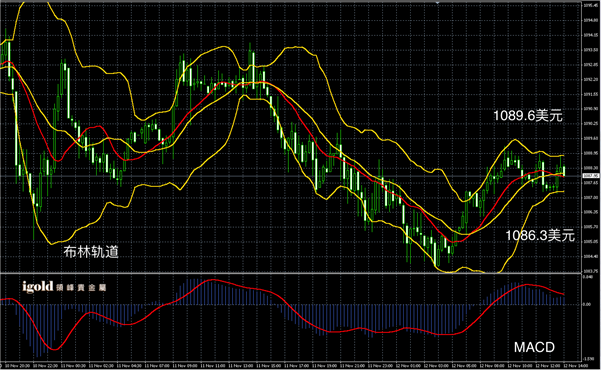Viewport: 601px width, 370px height.
Task: Click the 1083.75 bottom price axis label
Action: click(590, 271)
